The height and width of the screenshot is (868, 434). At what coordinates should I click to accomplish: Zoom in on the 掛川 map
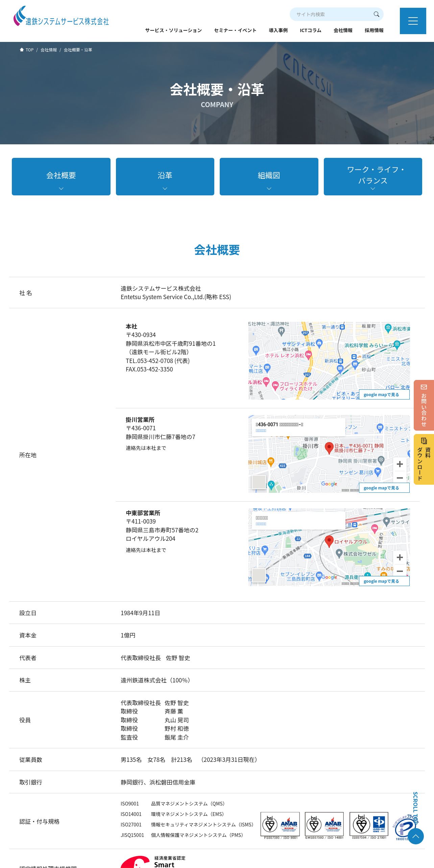[400, 464]
